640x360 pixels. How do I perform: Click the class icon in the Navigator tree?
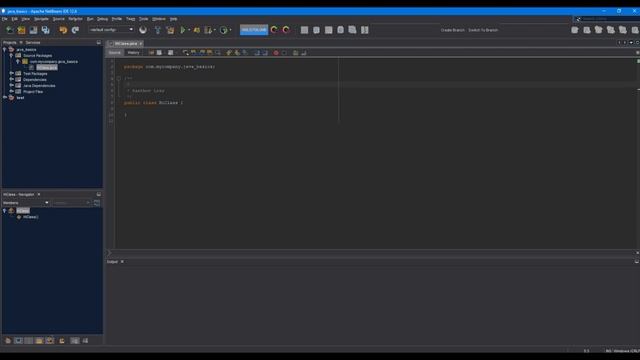click(12, 211)
